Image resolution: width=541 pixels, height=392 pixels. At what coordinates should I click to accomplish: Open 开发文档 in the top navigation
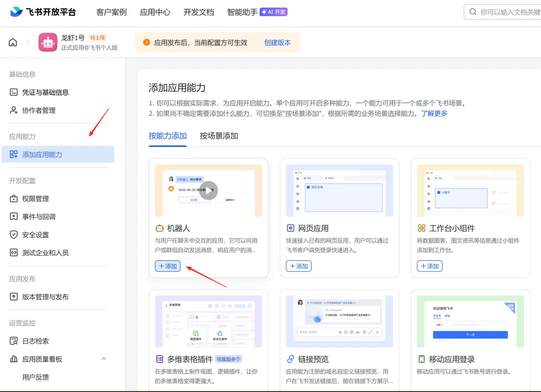(199, 12)
